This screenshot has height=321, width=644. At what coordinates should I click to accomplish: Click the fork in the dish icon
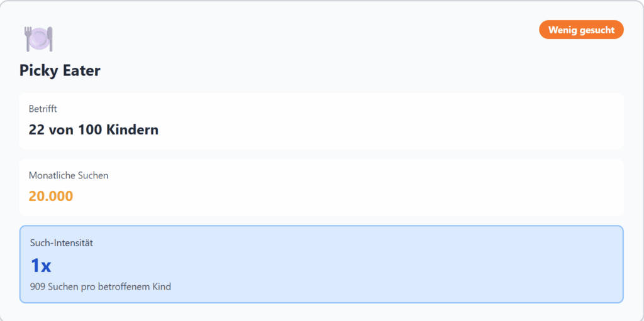click(x=28, y=38)
